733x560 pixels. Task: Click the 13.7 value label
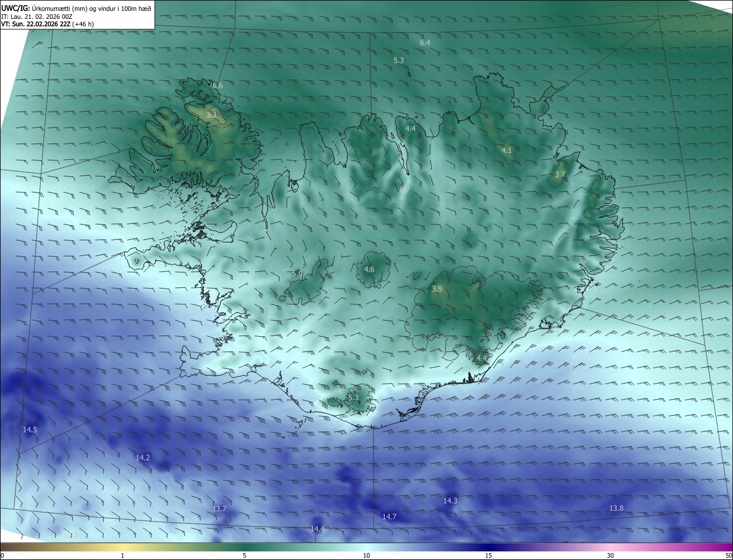pos(219,509)
